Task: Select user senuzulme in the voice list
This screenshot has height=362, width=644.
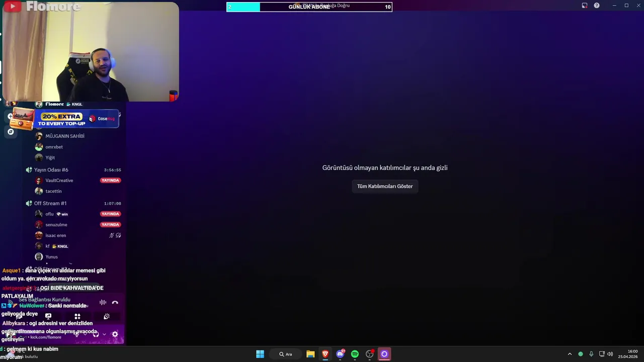Action: pyautogui.click(x=56, y=225)
